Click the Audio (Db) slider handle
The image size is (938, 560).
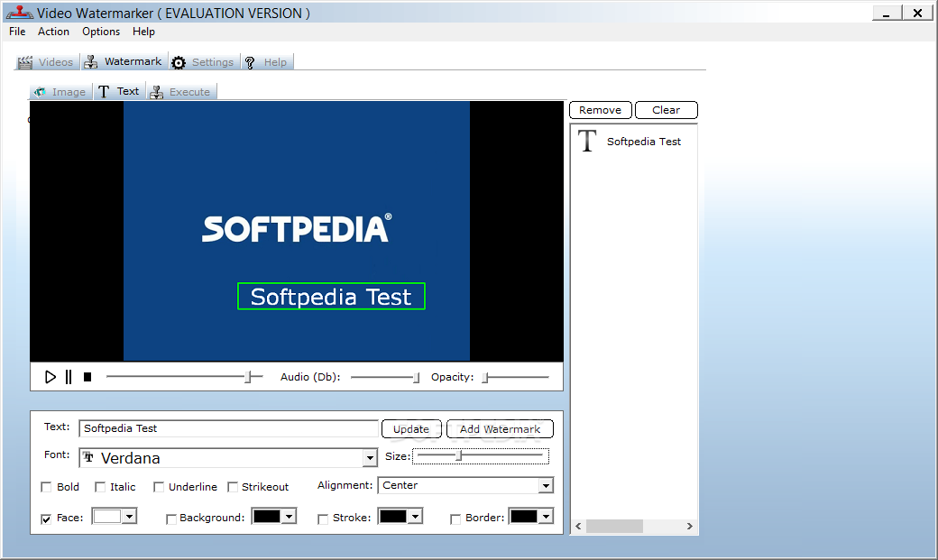(x=417, y=378)
